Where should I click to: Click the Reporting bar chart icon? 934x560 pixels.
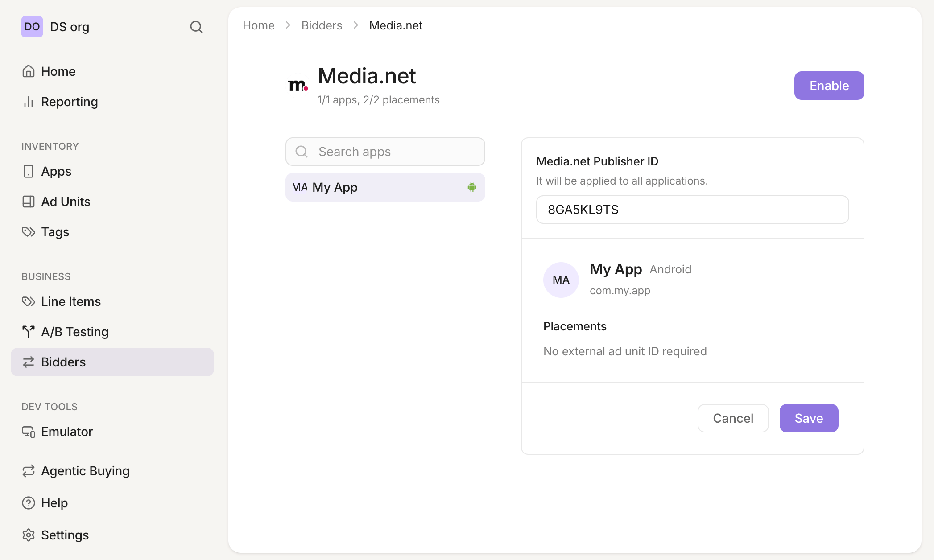[29, 102]
